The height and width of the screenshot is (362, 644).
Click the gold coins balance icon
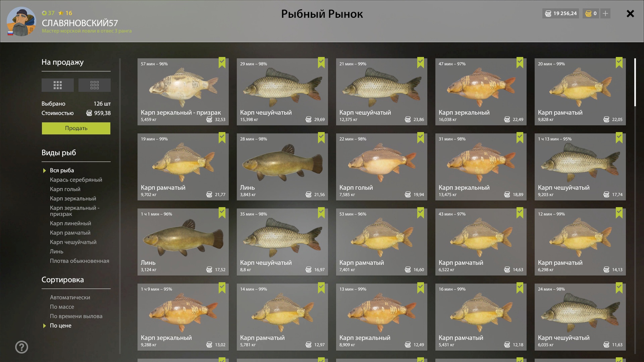tap(588, 13)
